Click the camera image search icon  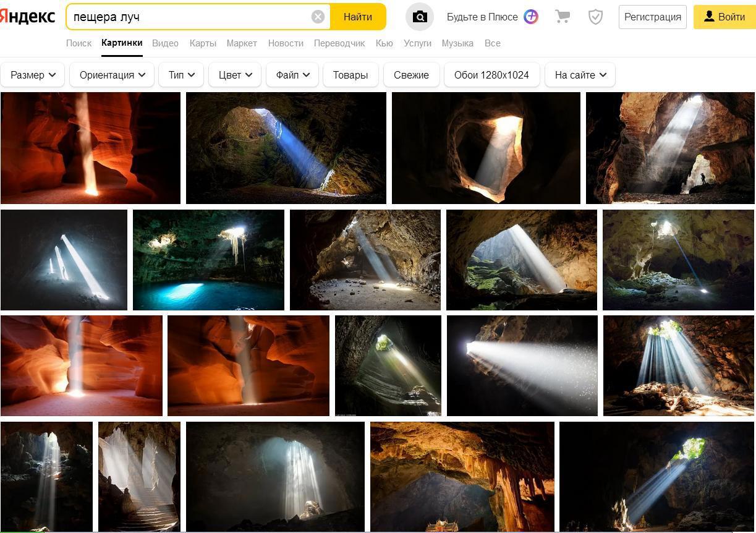(420, 17)
